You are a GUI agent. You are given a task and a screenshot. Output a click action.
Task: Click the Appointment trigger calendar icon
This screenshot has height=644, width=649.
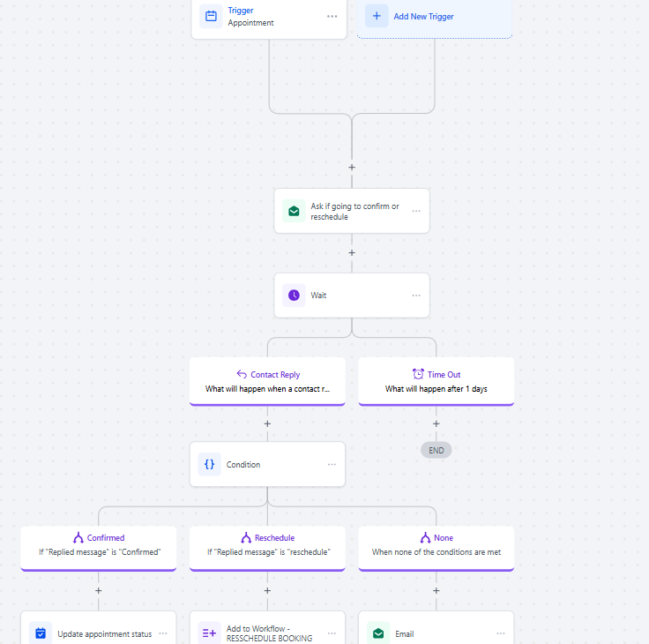point(211,16)
